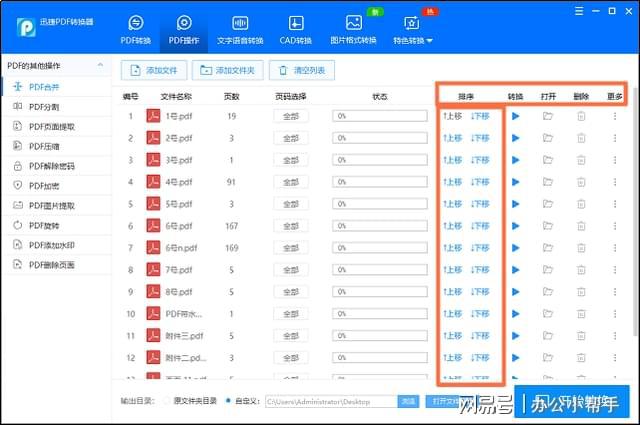Open the more options icon for 2号.pdf
Image resolution: width=640 pixels, height=425 pixels.
tap(615, 138)
